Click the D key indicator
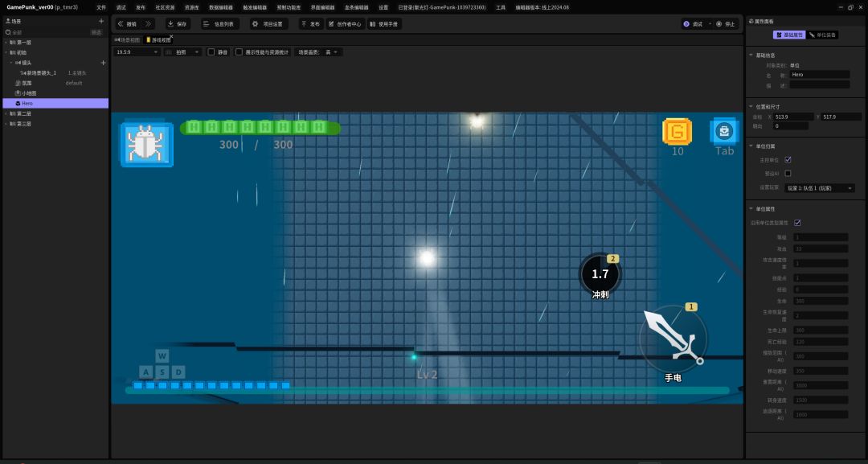Screen dimensions: 868x464 click(x=178, y=372)
